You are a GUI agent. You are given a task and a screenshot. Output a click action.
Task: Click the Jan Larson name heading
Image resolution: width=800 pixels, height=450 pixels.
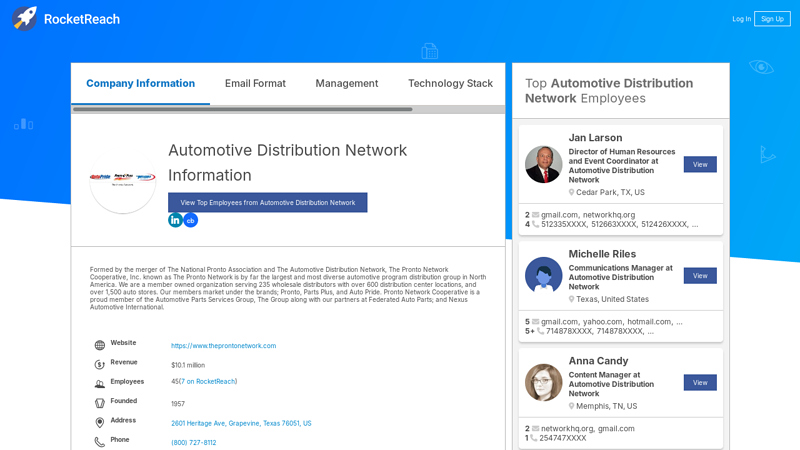click(x=595, y=138)
